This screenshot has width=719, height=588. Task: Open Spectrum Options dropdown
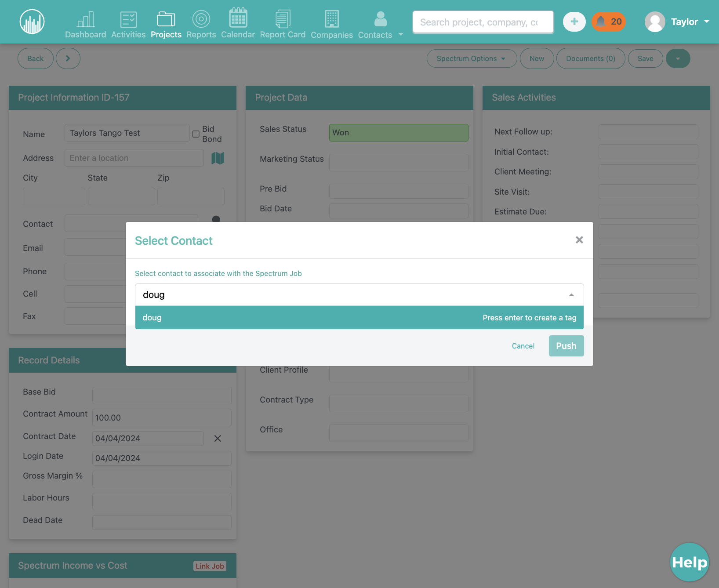coord(472,58)
